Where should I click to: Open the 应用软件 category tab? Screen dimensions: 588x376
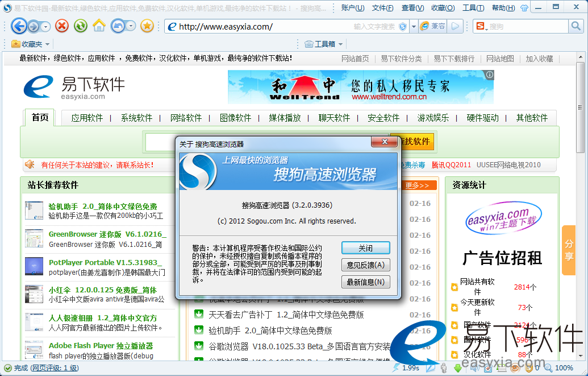87,118
